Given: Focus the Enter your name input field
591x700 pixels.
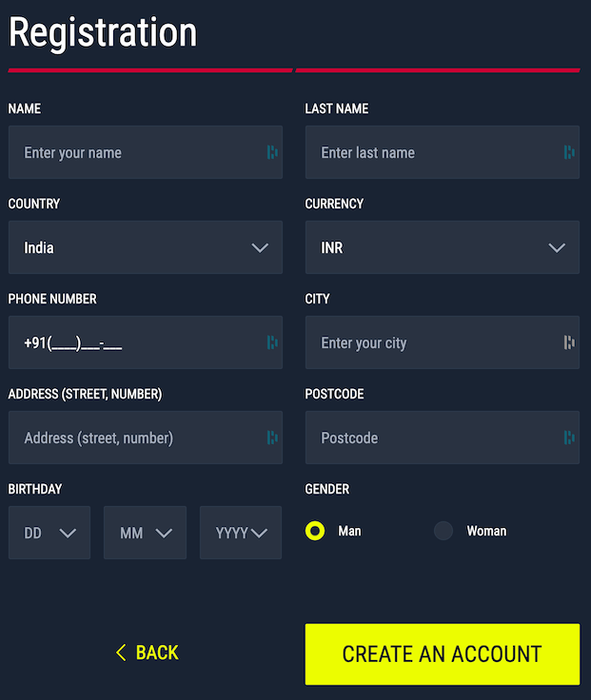Looking at the screenshot, I should tap(146, 152).
